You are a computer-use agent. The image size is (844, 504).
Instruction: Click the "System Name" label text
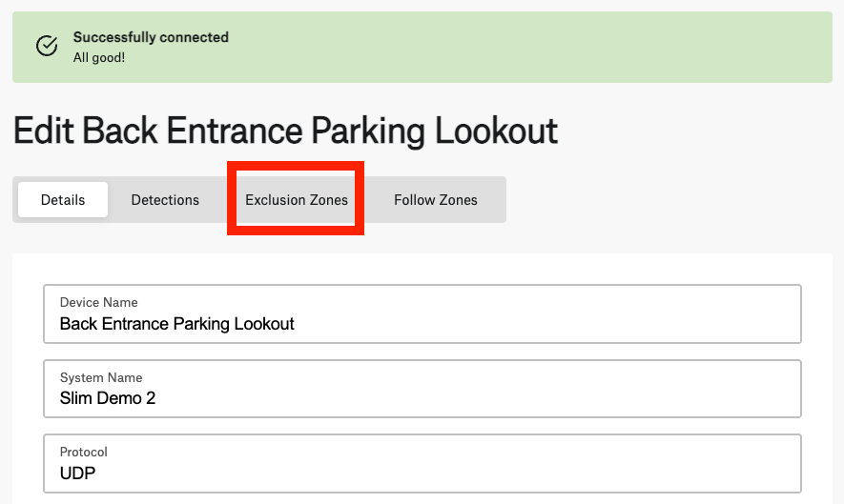tap(101, 377)
